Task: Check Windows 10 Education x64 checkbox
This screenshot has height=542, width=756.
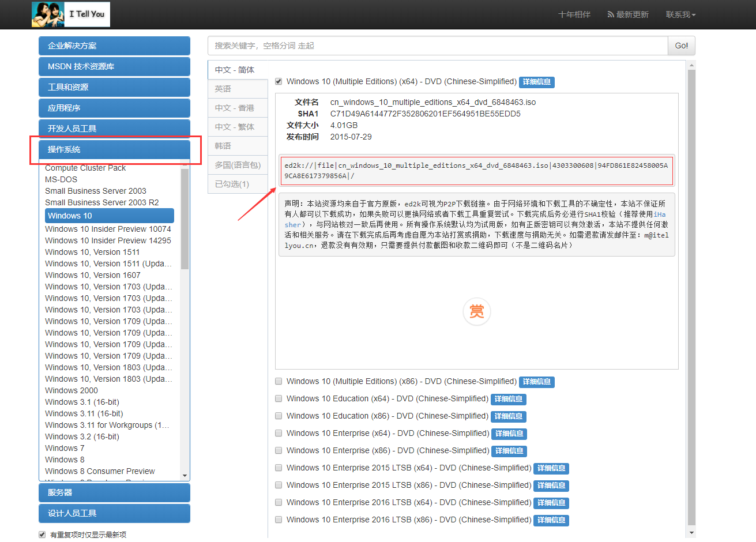Action: [x=279, y=398]
